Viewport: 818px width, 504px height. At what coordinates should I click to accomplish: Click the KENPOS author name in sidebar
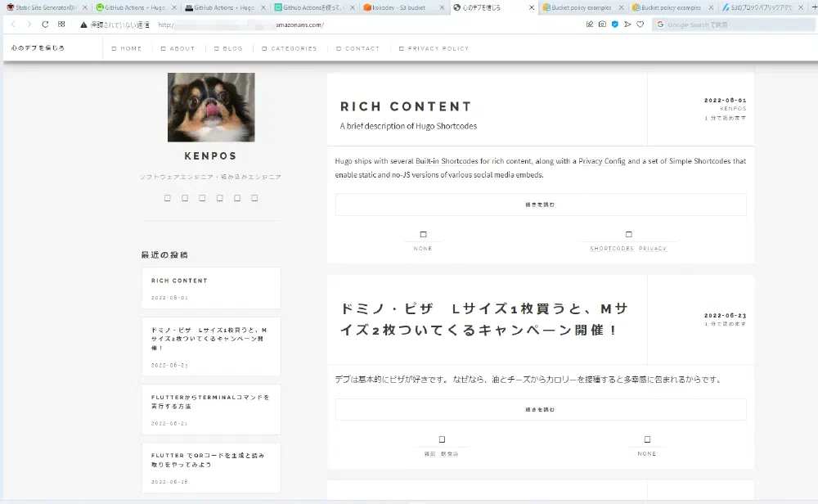click(211, 156)
